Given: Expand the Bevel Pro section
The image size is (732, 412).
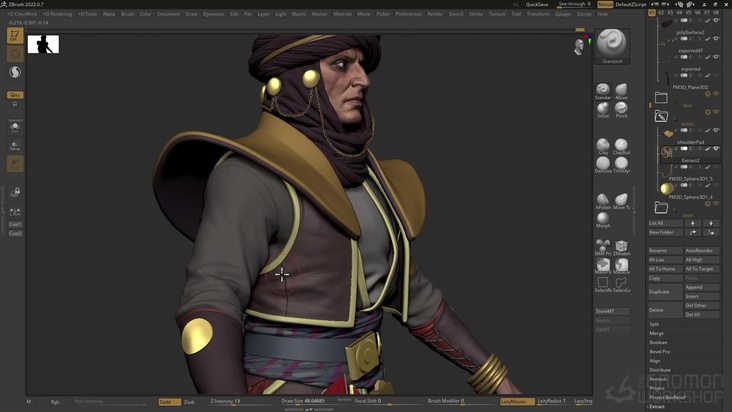Looking at the screenshot, I should click(x=659, y=351).
